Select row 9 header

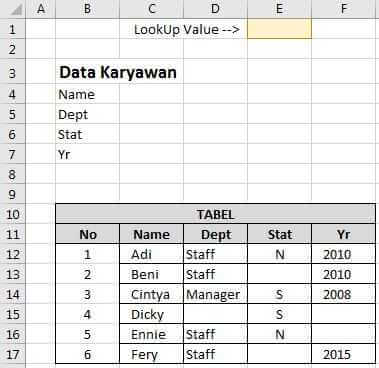[x=13, y=194]
